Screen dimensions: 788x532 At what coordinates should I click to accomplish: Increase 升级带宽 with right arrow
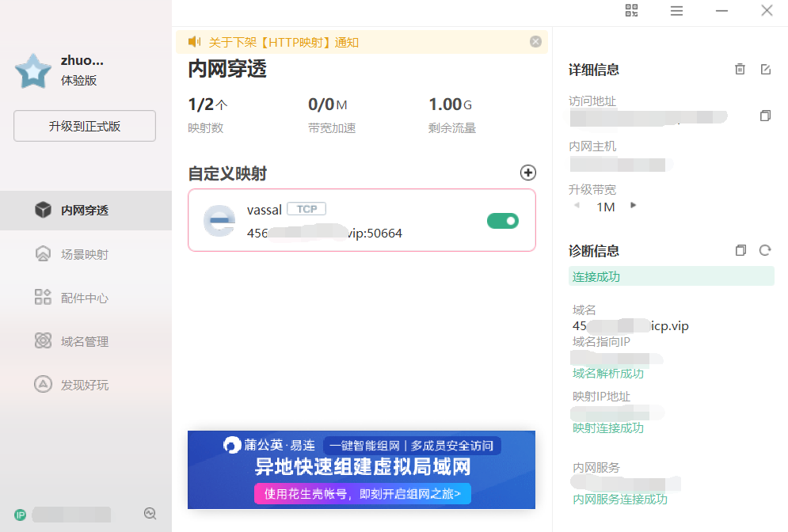(634, 205)
